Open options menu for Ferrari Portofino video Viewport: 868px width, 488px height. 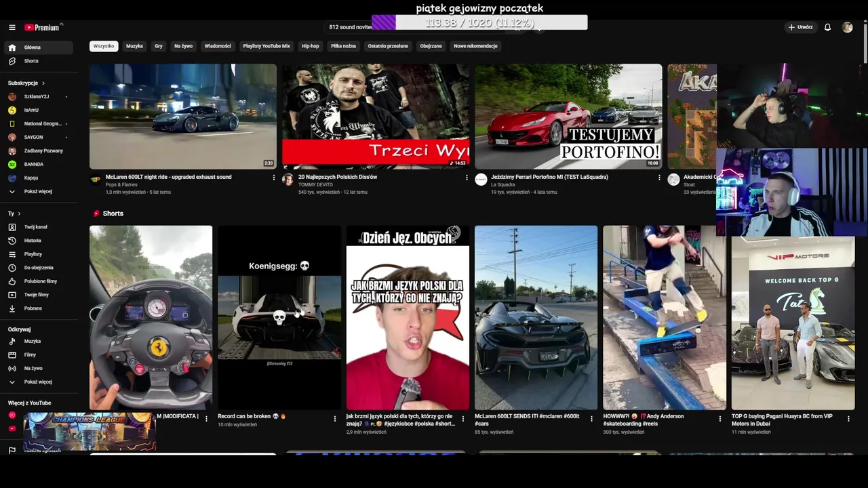coord(659,178)
